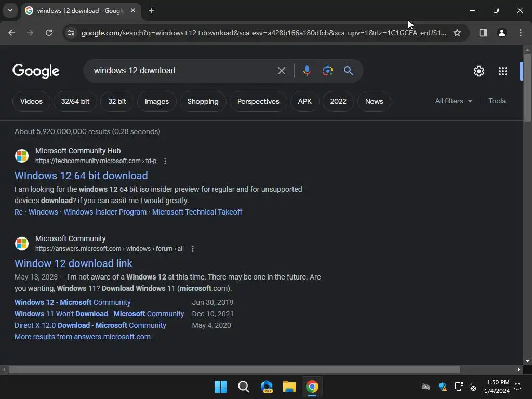Open the new tab plus button

152,10
